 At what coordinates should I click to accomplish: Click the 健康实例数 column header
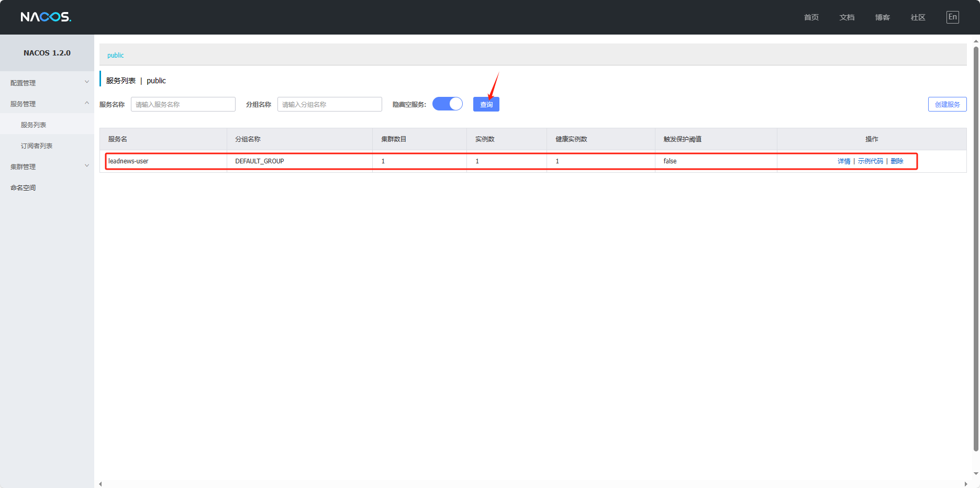pyautogui.click(x=601, y=139)
